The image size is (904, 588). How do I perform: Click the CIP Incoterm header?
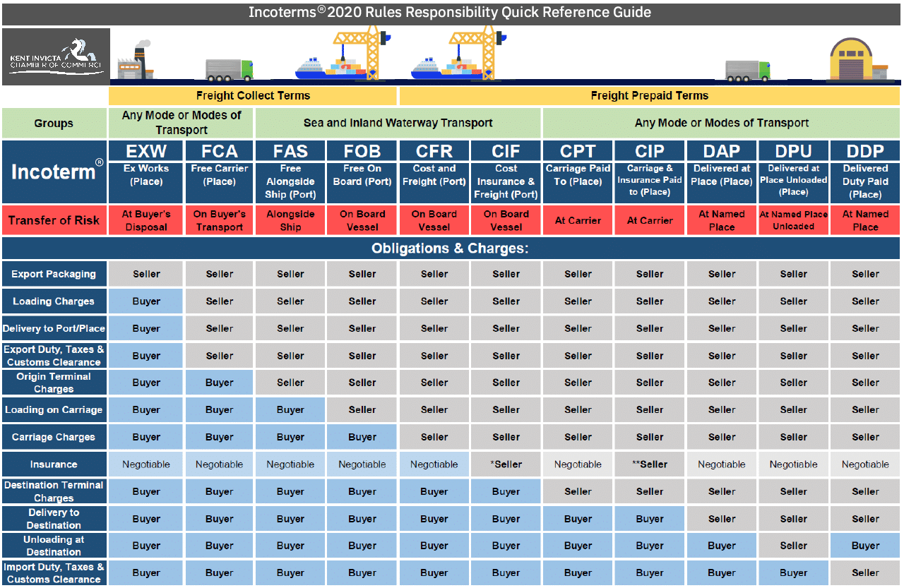(x=650, y=151)
